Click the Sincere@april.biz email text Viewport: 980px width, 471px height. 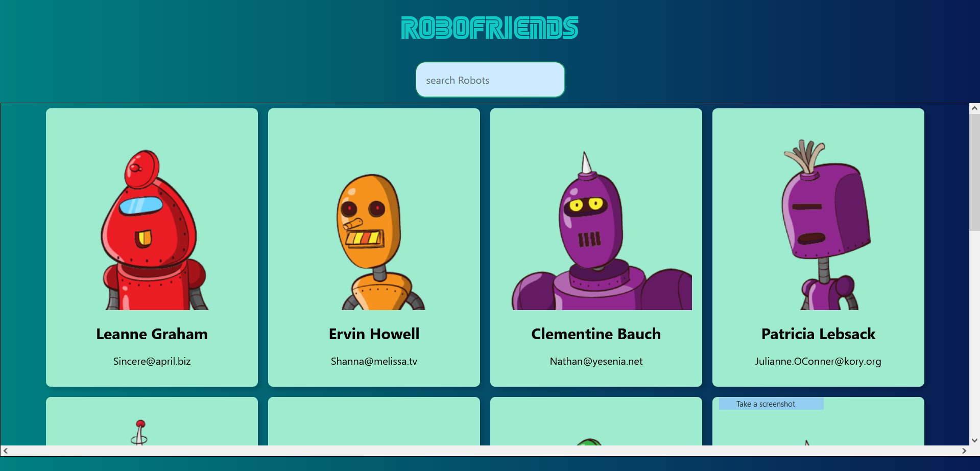point(152,361)
